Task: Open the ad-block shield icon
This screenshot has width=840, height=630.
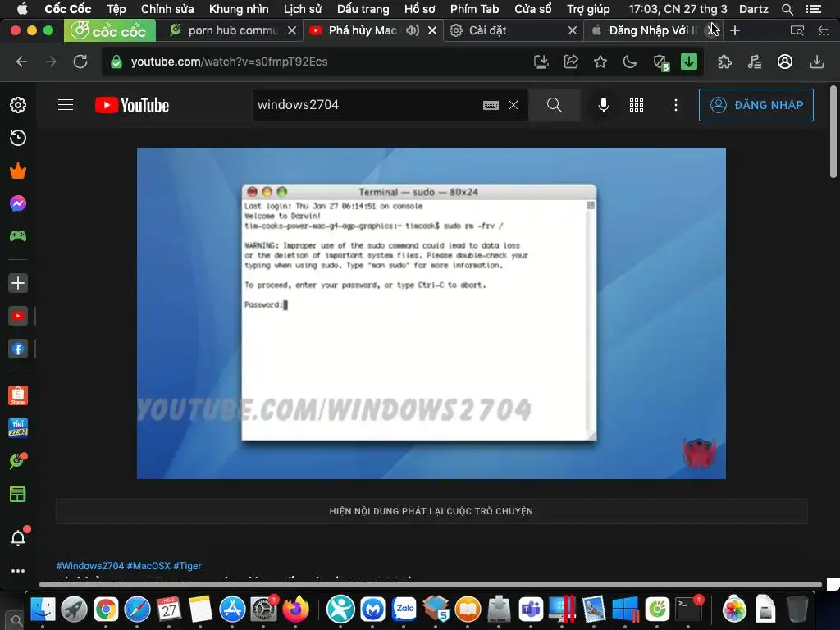Action: [660, 62]
